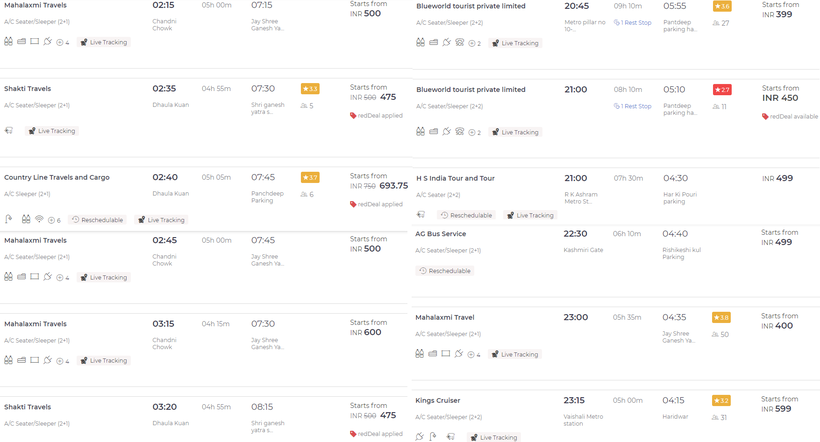Click charging point icon on Mahalaxmi Travel 23:00
Viewport: 820px width, 442px height.
click(x=459, y=354)
